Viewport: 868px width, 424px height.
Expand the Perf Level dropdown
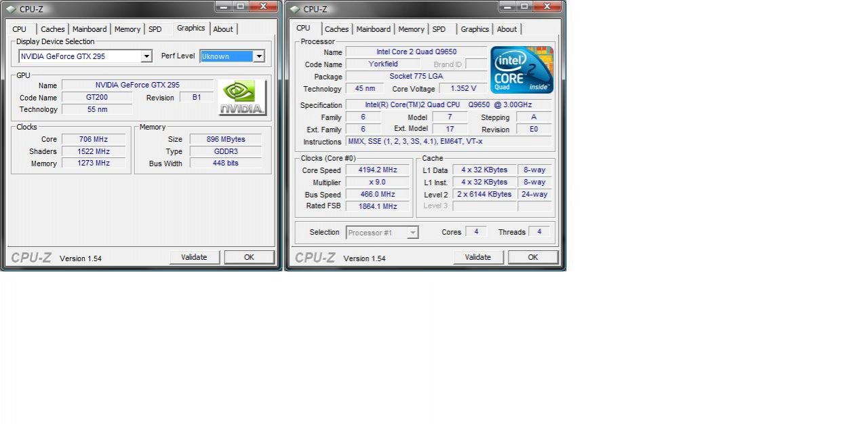click(258, 56)
